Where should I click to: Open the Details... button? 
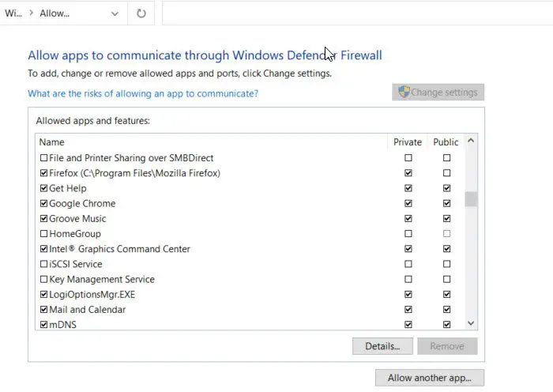[x=382, y=346]
